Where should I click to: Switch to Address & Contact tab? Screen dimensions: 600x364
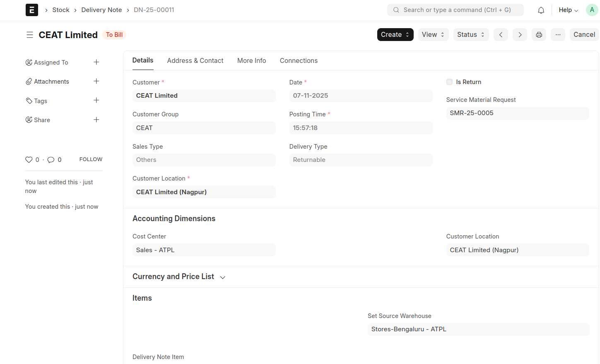[x=195, y=60]
